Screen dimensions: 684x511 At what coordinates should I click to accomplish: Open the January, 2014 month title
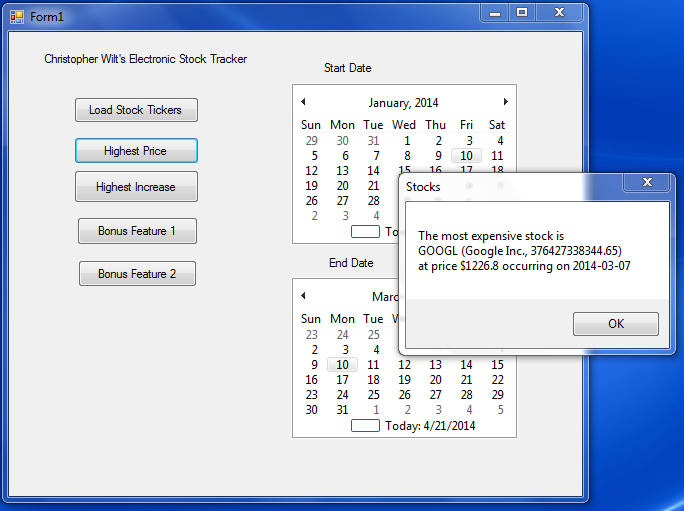coord(403,103)
